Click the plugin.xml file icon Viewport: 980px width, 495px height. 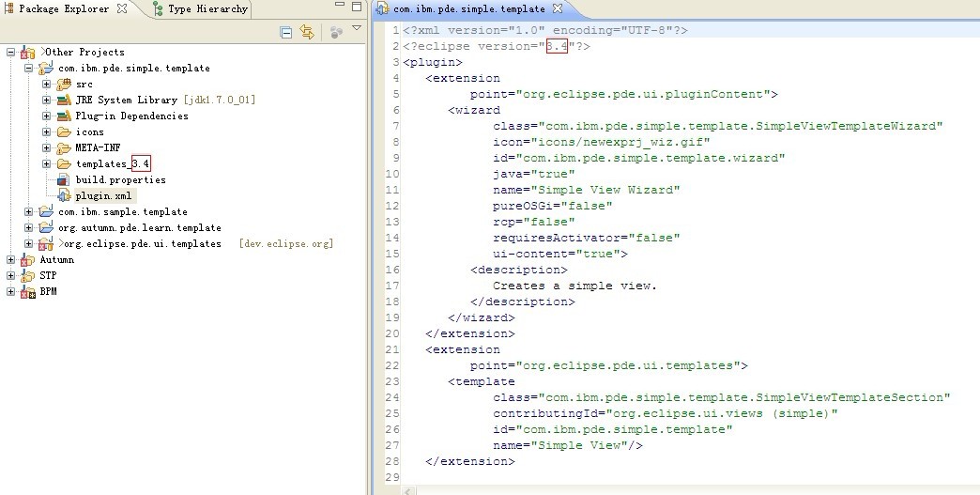tap(64, 195)
